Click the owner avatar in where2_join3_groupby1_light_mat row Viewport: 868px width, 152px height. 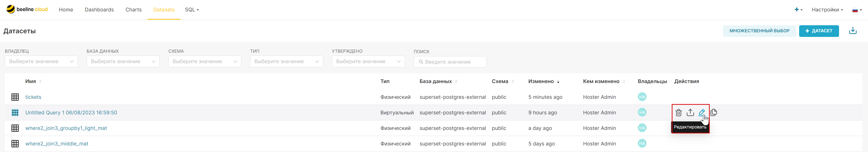642,128
